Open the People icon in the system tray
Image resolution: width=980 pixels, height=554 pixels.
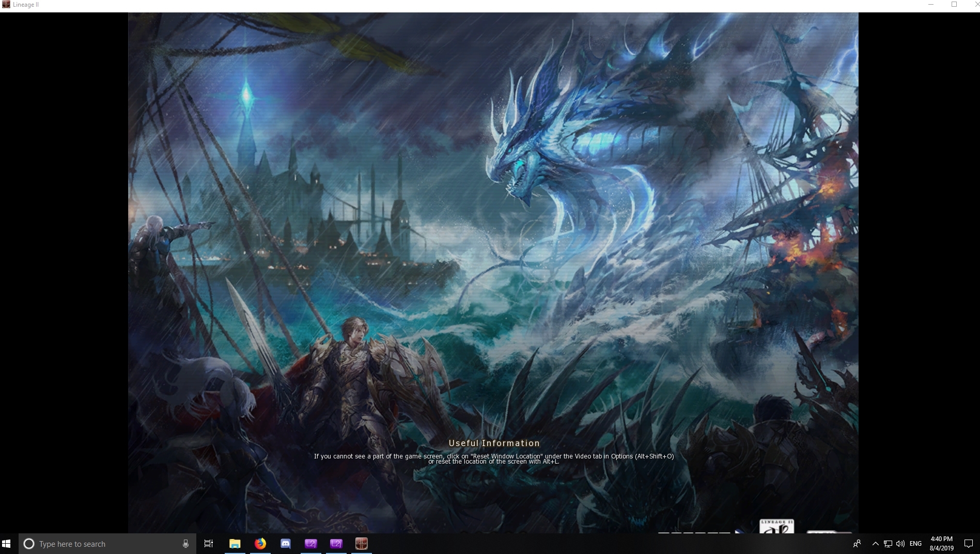(857, 544)
